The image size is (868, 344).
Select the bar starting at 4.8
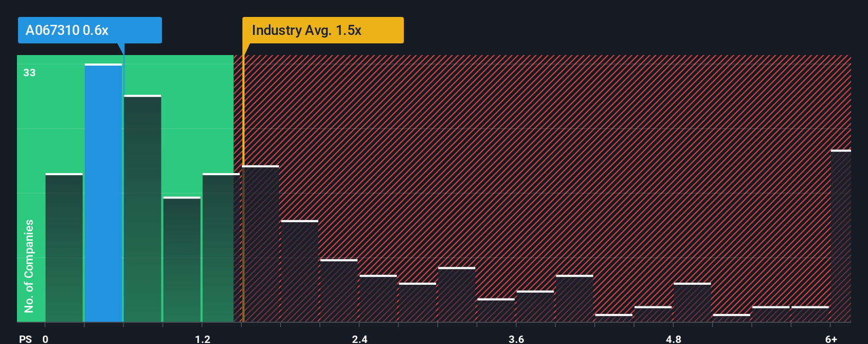[x=692, y=302]
